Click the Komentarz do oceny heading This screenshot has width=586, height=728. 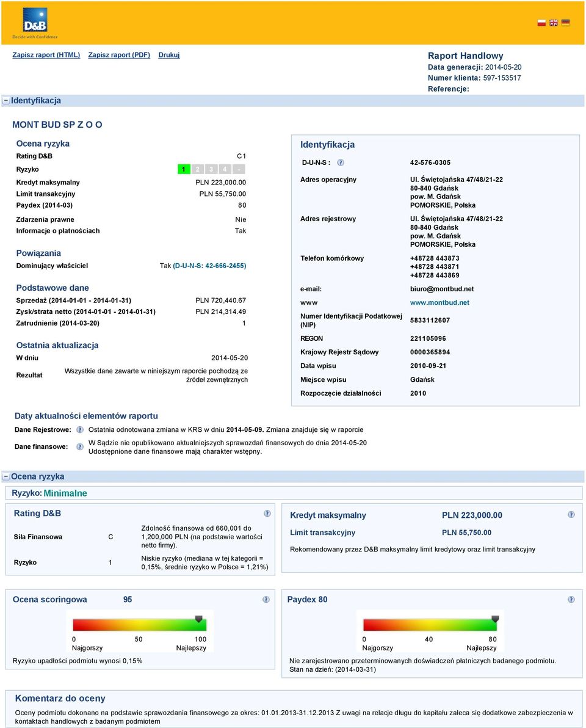[x=60, y=699]
